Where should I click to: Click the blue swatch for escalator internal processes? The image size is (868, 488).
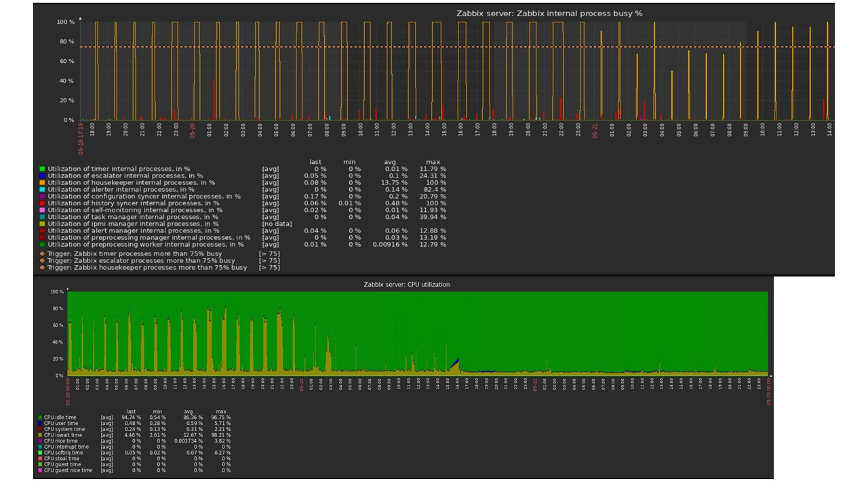click(x=42, y=176)
